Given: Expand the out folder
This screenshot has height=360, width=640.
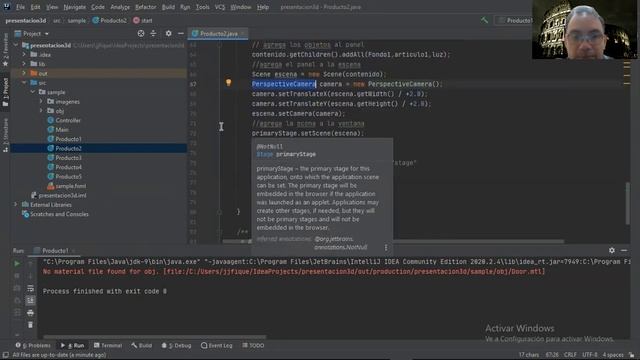Looking at the screenshot, I should [24, 73].
